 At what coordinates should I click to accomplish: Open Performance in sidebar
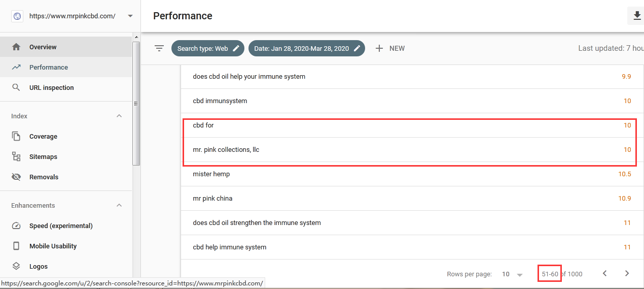click(66, 67)
